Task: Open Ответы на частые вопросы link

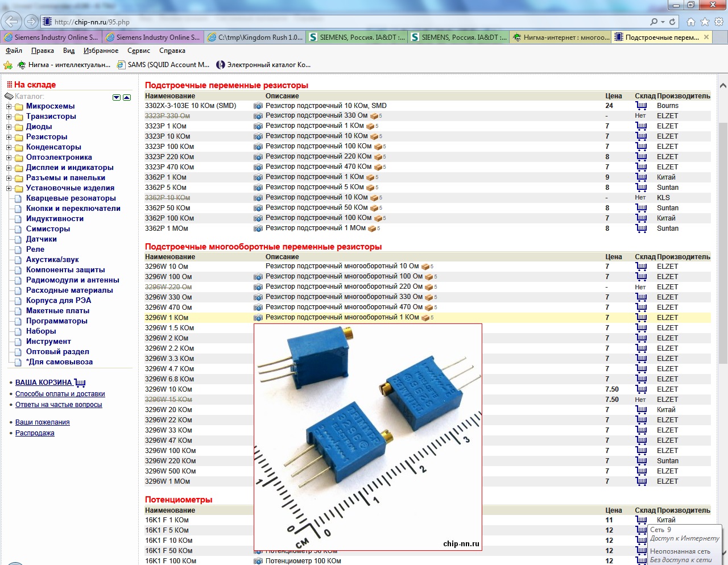Action: coord(59,405)
